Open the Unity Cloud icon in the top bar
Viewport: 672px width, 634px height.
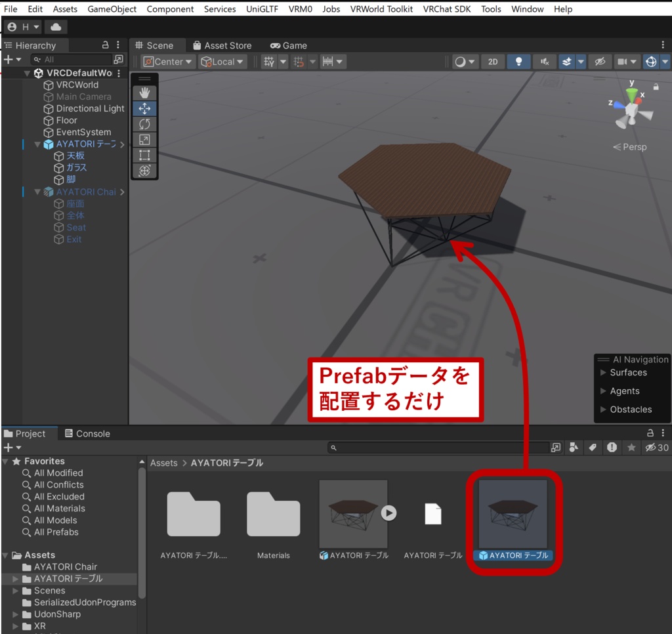pos(54,27)
